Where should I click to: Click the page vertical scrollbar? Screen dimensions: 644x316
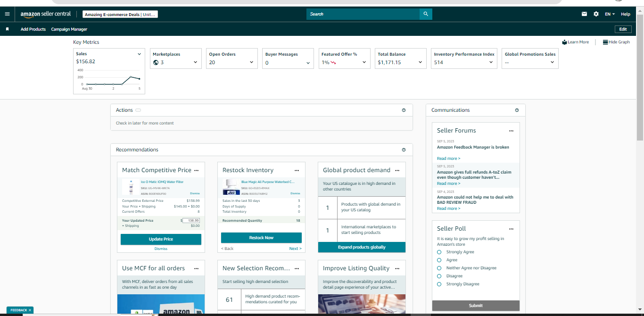[640, 78]
